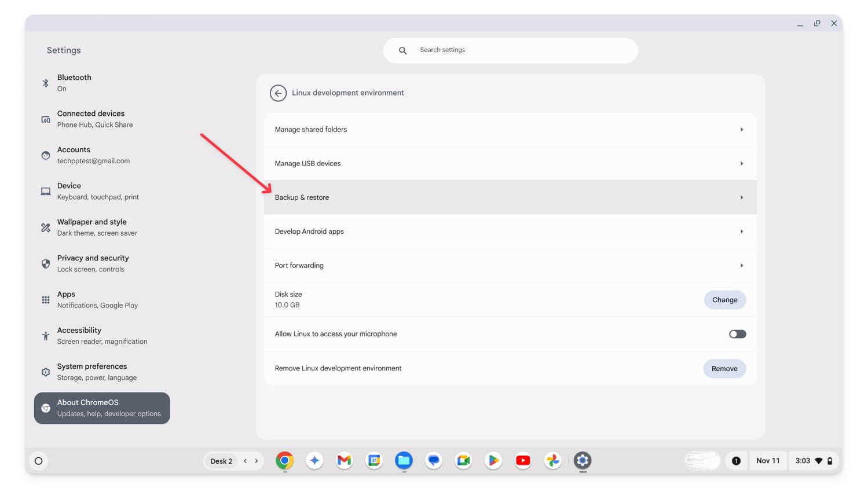The width and height of the screenshot is (868, 488).
Task: Open Gmail from the shelf
Action: coord(345,461)
